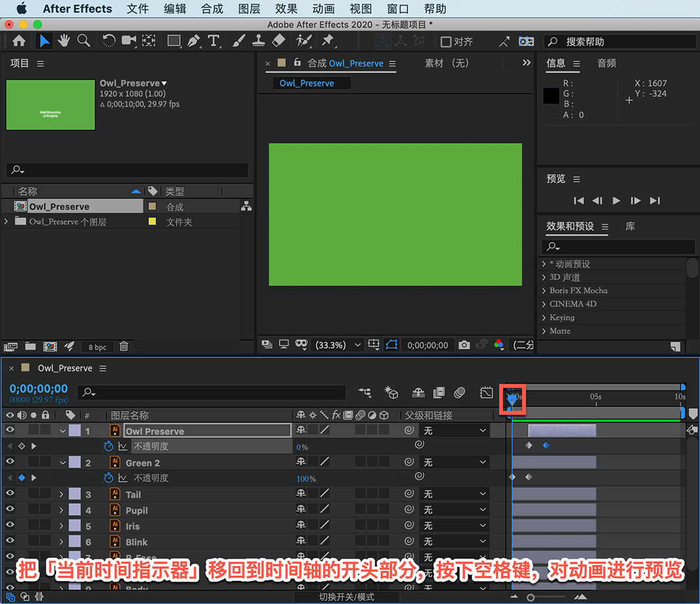Select the Pen tool
Image resolution: width=700 pixels, height=604 pixels.
(x=194, y=41)
